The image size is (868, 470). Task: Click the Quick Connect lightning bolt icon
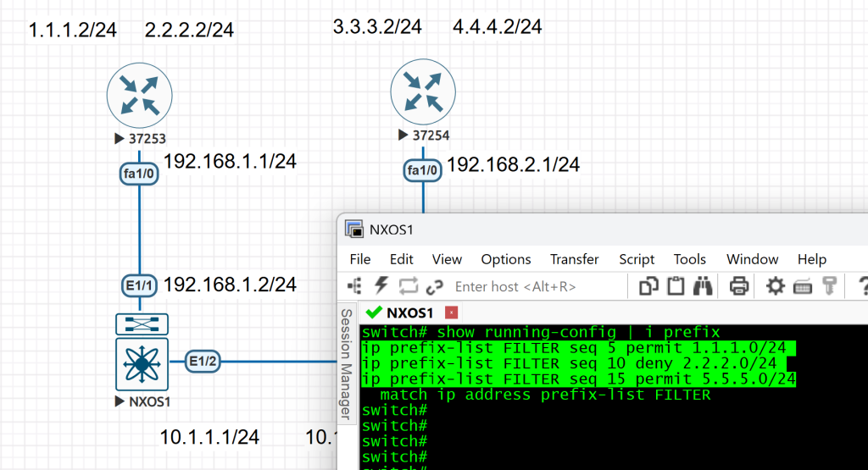pos(382,286)
